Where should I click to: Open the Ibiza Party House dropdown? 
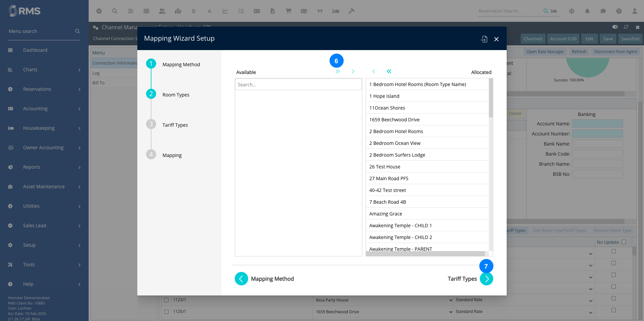click(451, 300)
